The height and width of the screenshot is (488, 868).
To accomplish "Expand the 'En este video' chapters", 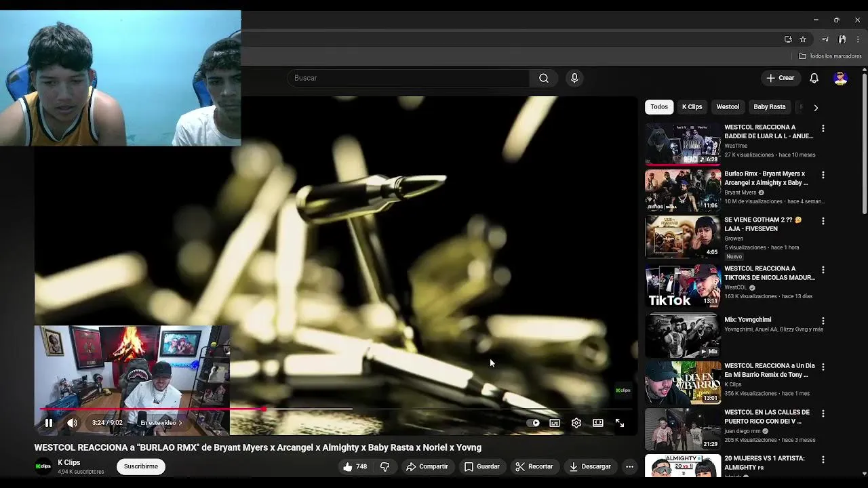I will coord(161,423).
